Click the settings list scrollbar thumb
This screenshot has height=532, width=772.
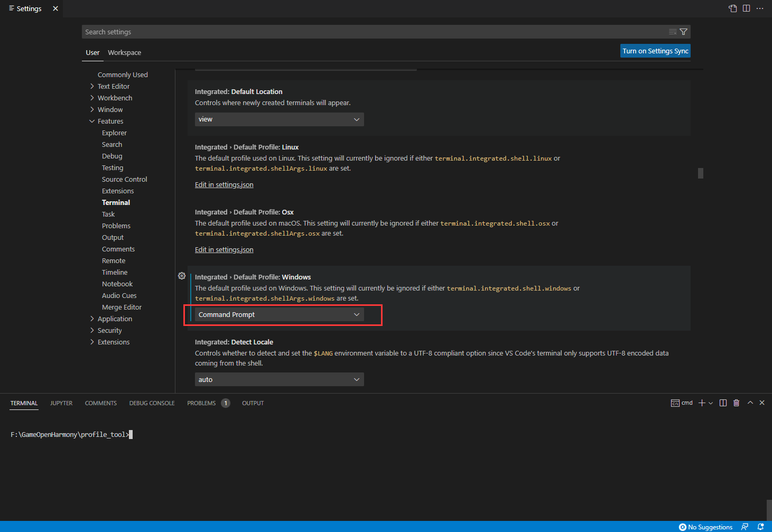click(701, 173)
